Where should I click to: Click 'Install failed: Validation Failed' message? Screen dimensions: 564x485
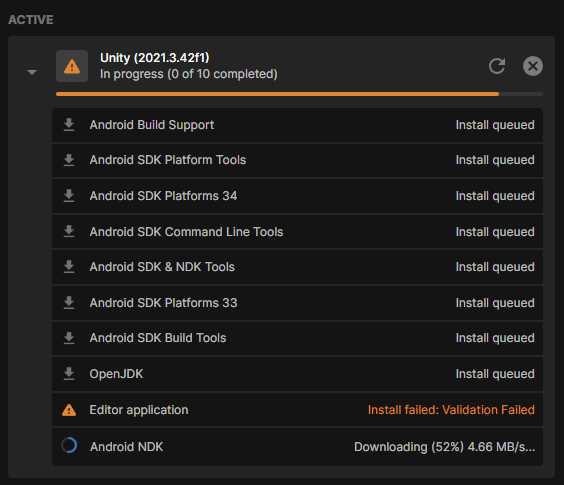[x=451, y=410]
